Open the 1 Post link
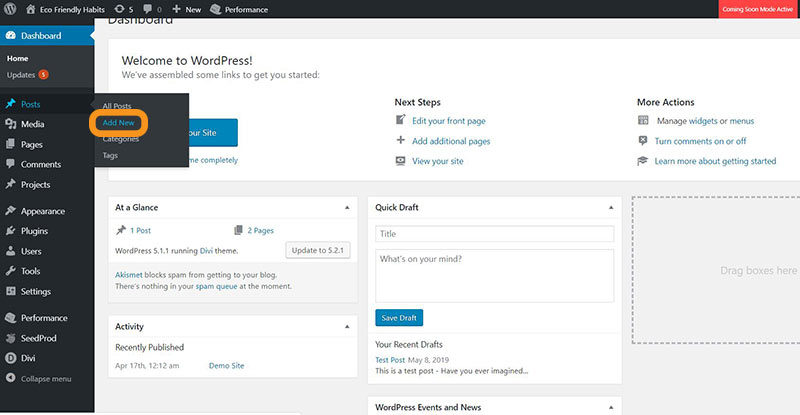 click(140, 230)
